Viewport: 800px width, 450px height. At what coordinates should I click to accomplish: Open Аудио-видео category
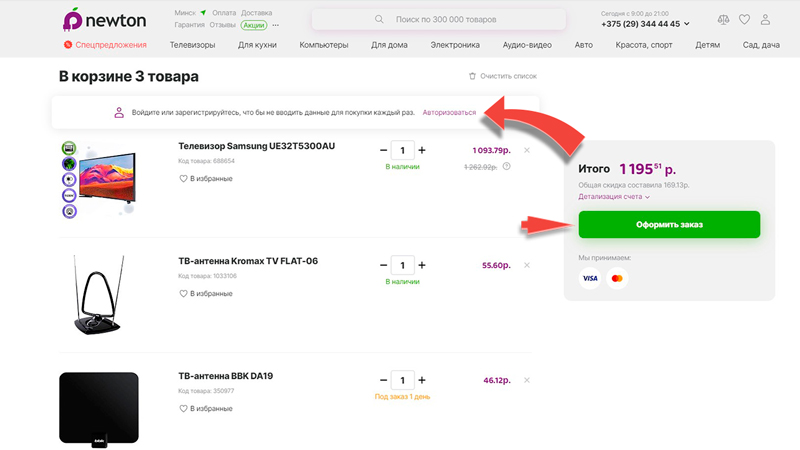(x=527, y=45)
